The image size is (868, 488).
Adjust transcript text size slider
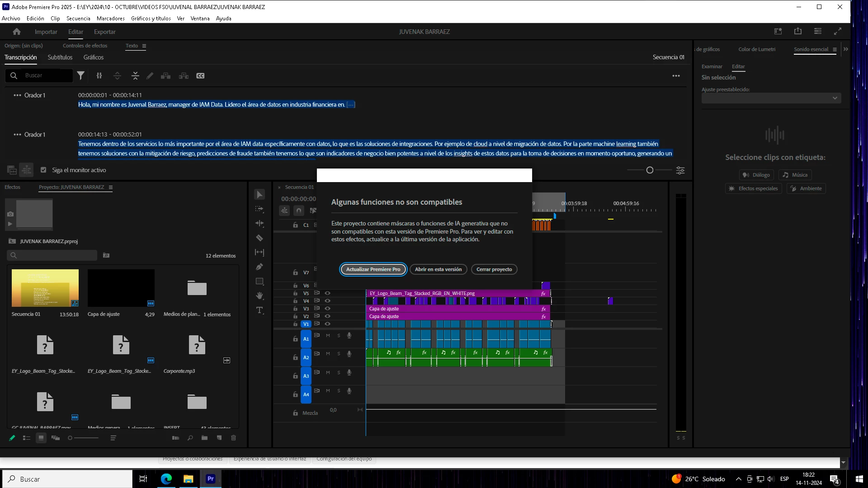click(650, 170)
